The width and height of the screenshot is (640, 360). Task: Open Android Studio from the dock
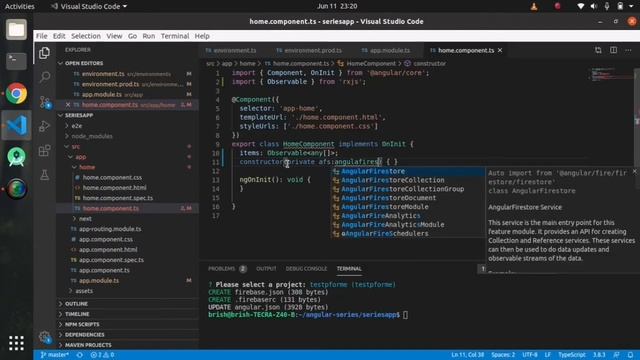pos(16,157)
